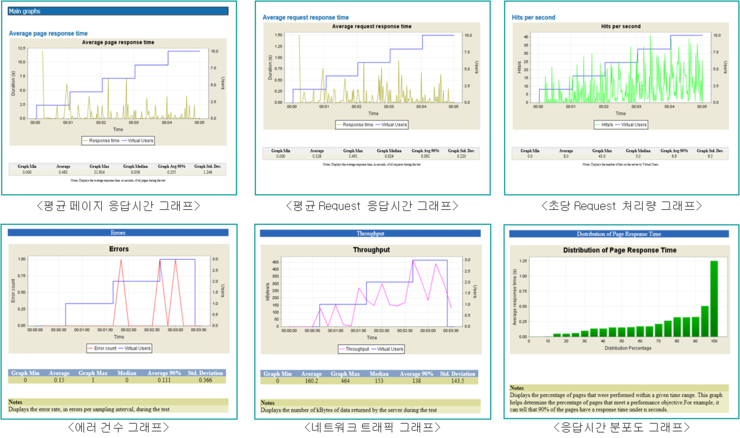
Task: Click "Median" header in Throughput table
Action: point(378,374)
